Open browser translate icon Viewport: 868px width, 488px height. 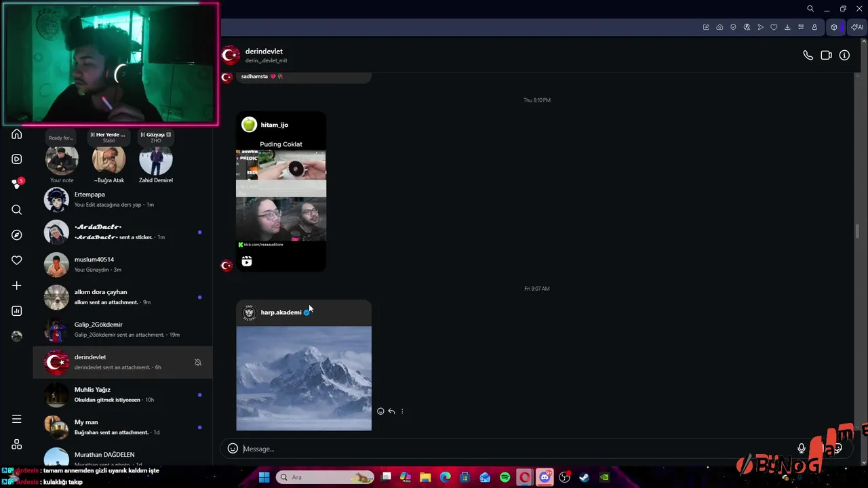coord(747,27)
